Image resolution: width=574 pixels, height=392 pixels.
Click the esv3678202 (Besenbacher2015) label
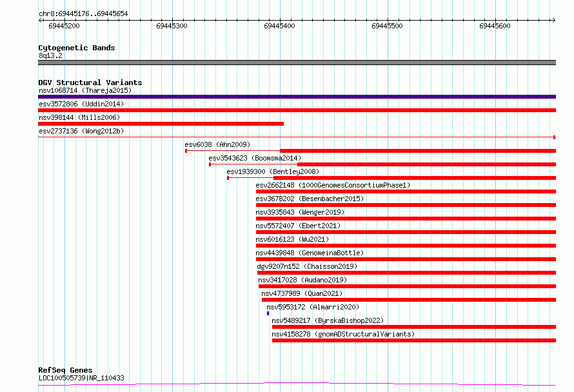point(310,199)
